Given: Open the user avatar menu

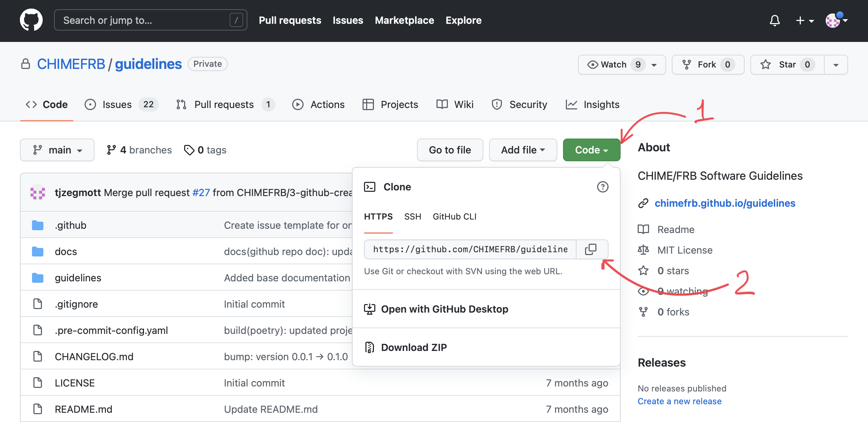Looking at the screenshot, I should pyautogui.click(x=837, y=21).
